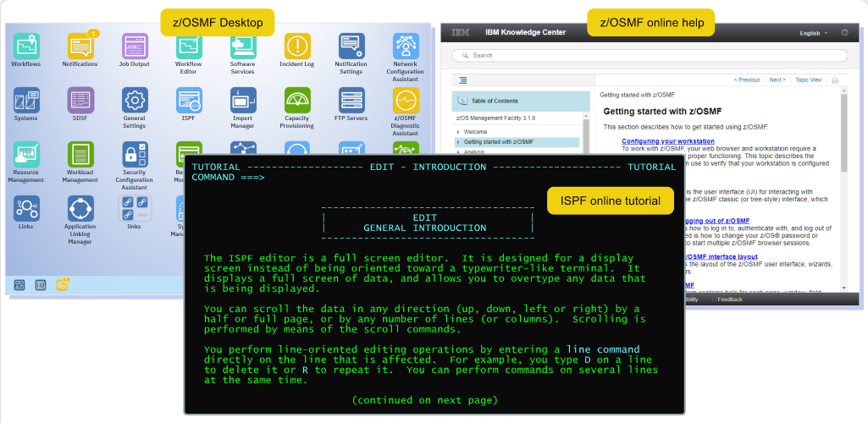Open the Workflows desktop icon
868x423 pixels.
pos(26,46)
